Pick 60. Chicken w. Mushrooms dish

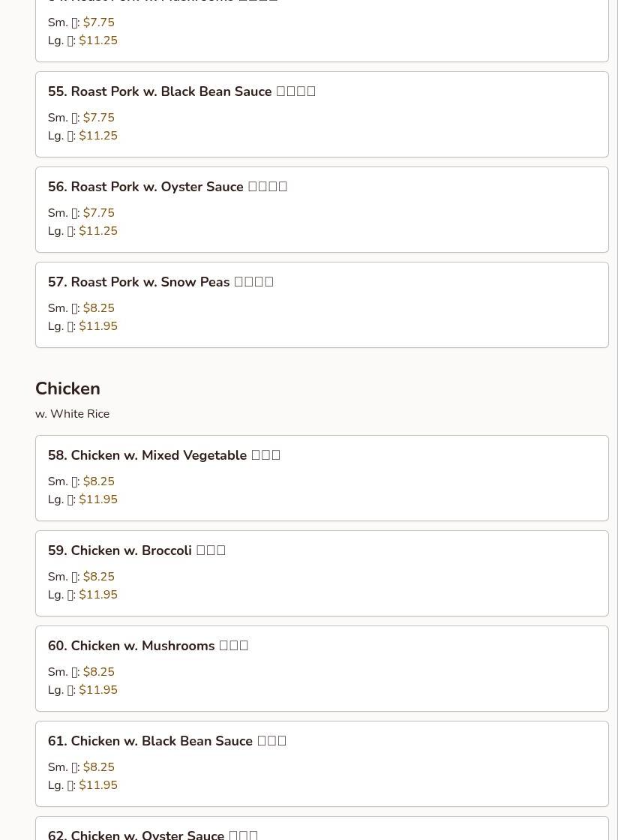(x=148, y=646)
